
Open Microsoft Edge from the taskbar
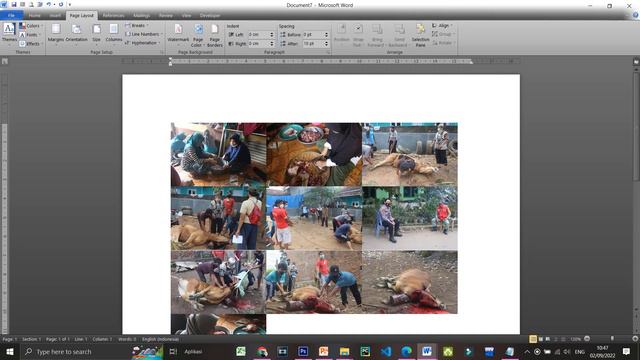407,351
